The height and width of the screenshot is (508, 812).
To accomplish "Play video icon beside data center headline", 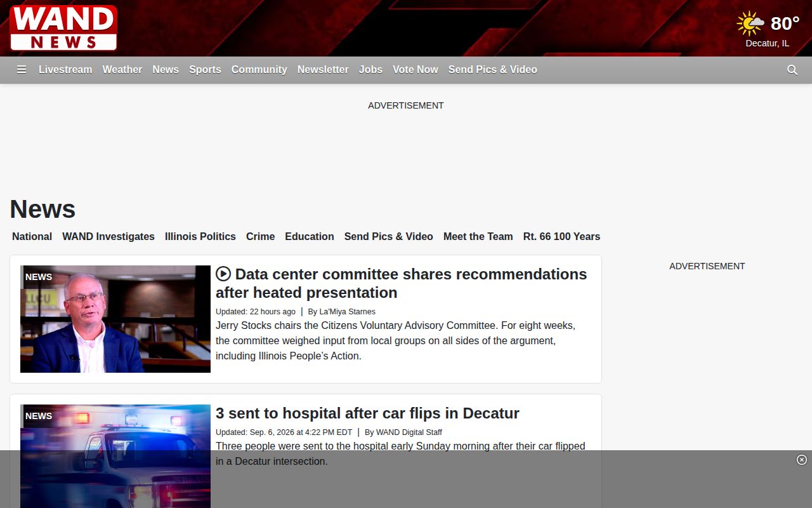I will pyautogui.click(x=223, y=274).
